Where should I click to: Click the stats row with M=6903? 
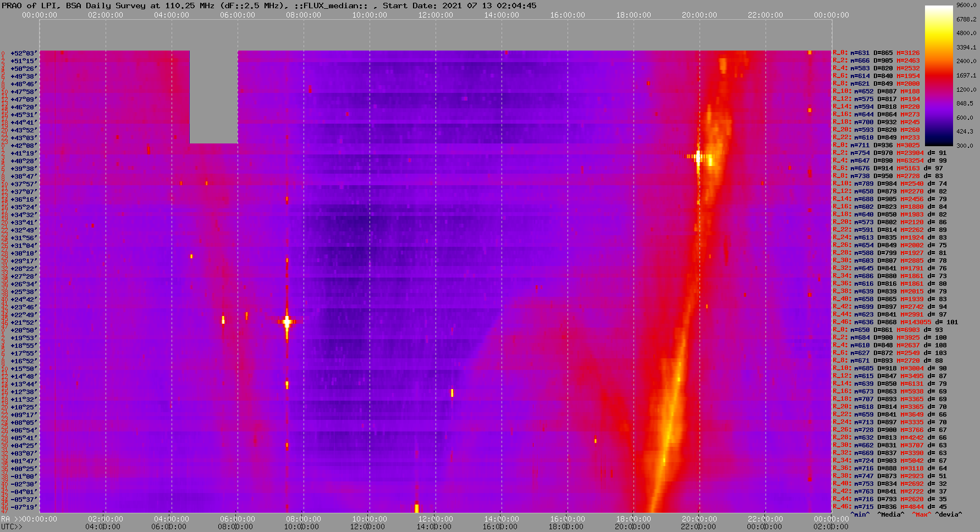pos(888,330)
